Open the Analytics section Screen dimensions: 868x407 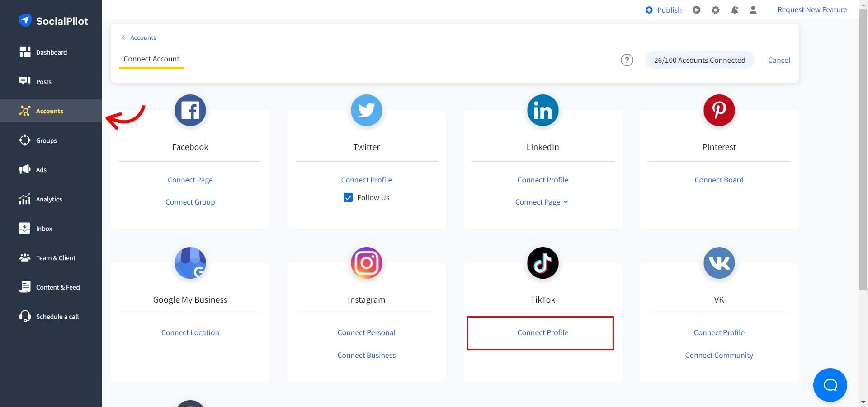(x=49, y=199)
